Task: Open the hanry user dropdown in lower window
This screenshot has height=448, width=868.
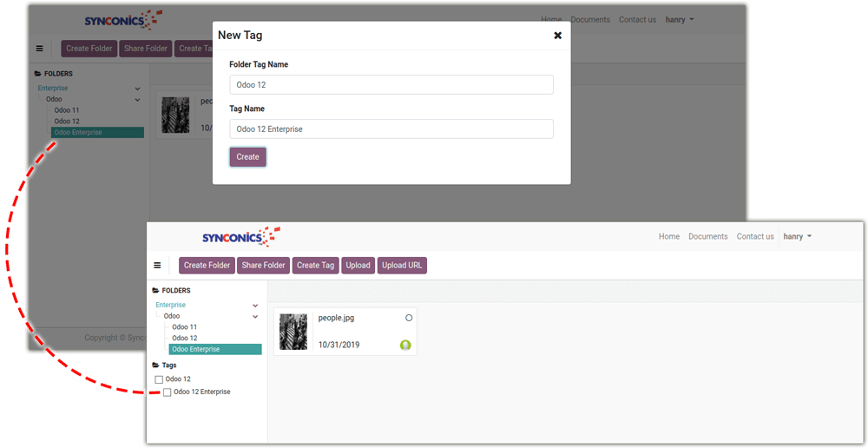Action: (x=797, y=236)
